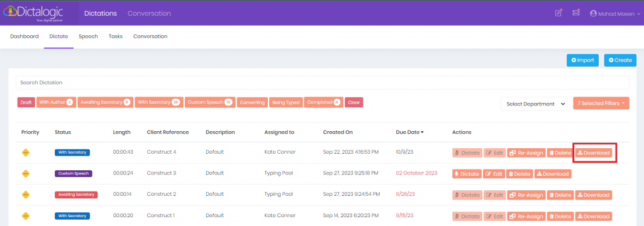Re-Assign the Construct 4 dictation
The height and width of the screenshot is (226, 644).
[x=526, y=153]
